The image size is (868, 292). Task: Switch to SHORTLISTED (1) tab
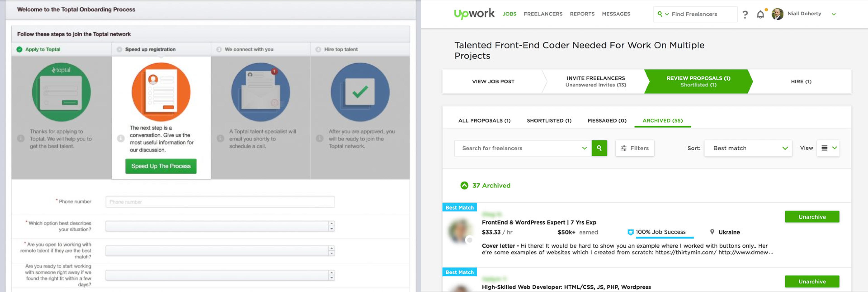(549, 120)
